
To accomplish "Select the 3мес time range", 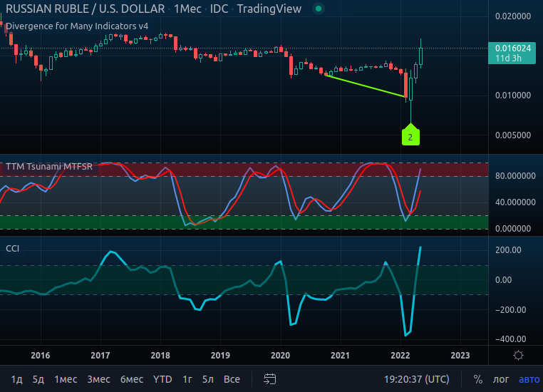I will point(99,380).
